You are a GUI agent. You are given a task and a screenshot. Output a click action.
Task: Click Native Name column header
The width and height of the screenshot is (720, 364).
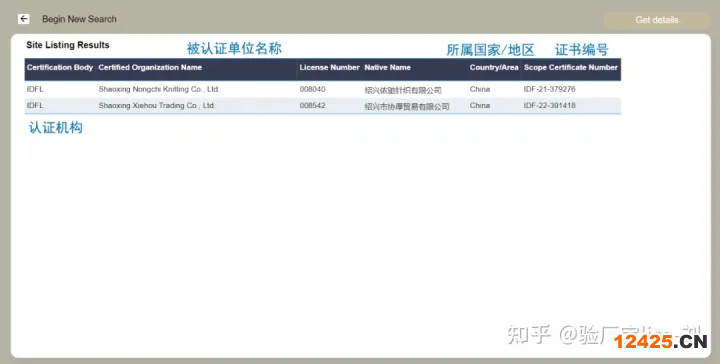pos(388,67)
